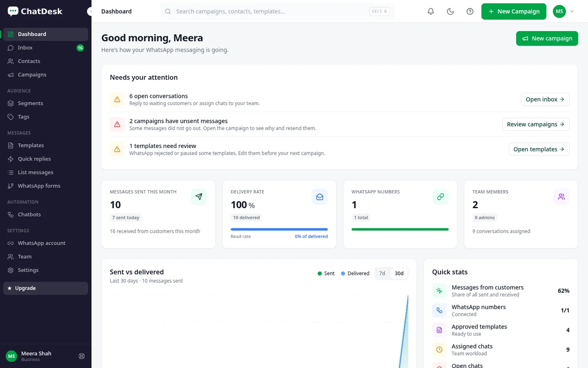The image size is (588, 368).
Task: Open Campaigns in the sidebar
Action: click(x=46, y=74)
